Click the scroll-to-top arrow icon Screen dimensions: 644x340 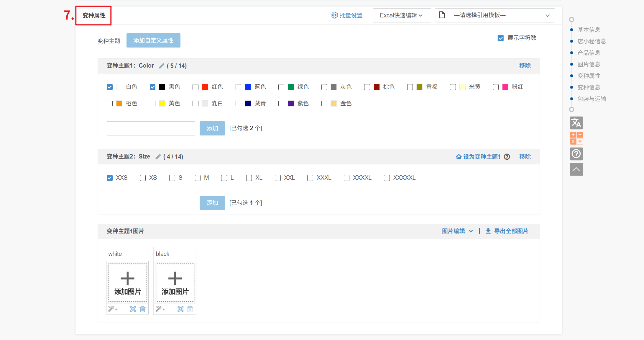pyautogui.click(x=576, y=169)
